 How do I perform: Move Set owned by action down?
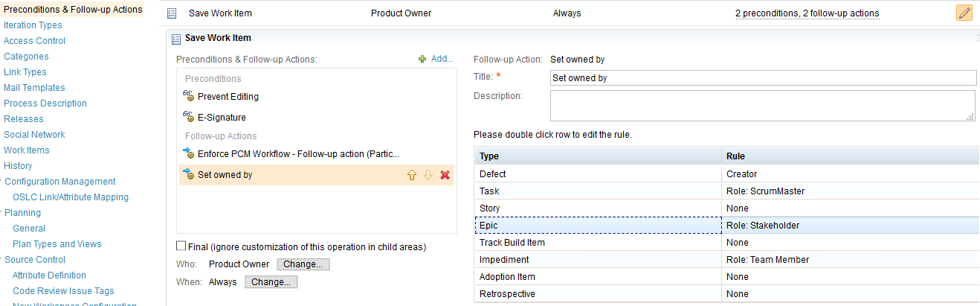[x=428, y=175]
